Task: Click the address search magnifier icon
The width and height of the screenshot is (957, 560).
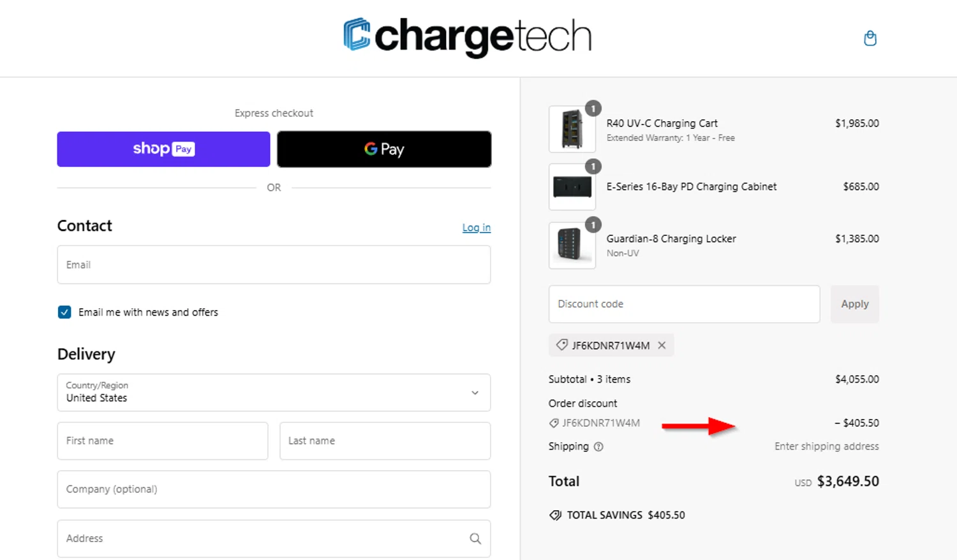Action: [x=475, y=538]
